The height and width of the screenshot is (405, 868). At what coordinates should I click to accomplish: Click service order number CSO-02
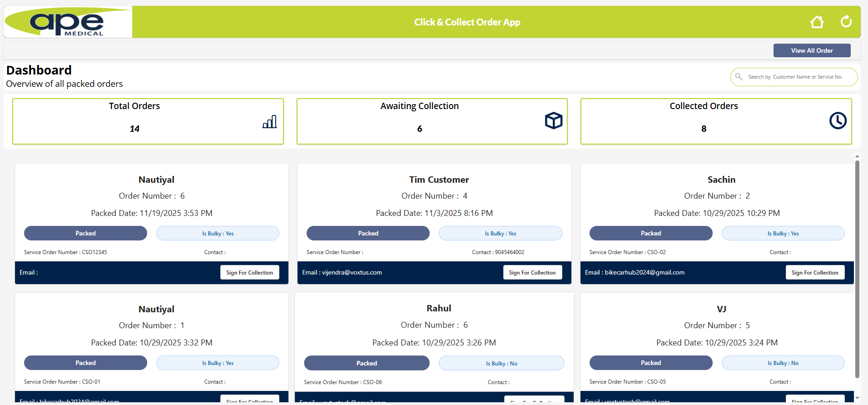click(656, 252)
